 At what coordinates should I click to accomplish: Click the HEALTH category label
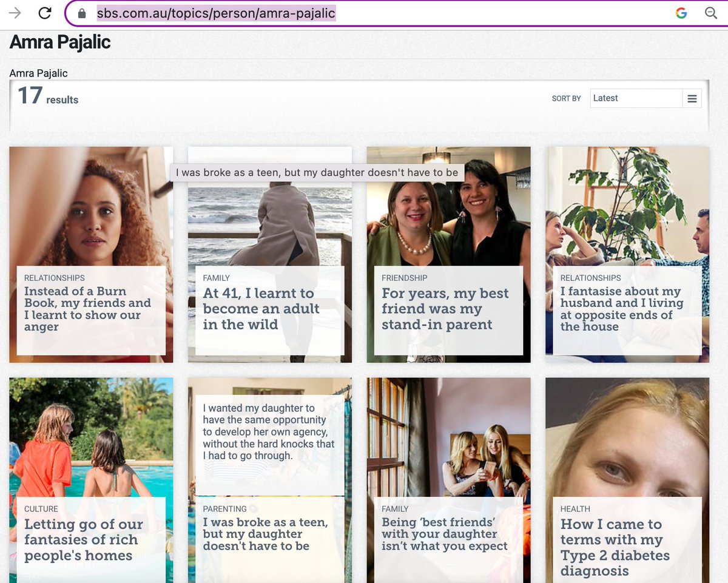[575, 509]
